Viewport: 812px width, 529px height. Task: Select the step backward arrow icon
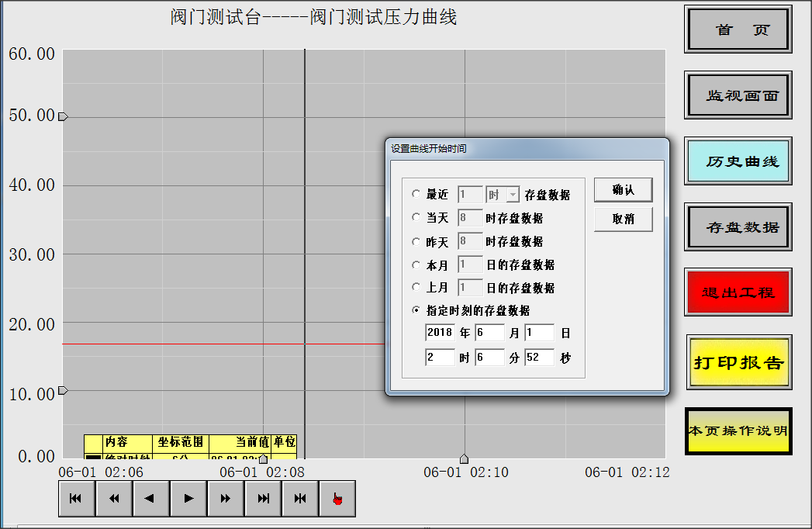150,498
